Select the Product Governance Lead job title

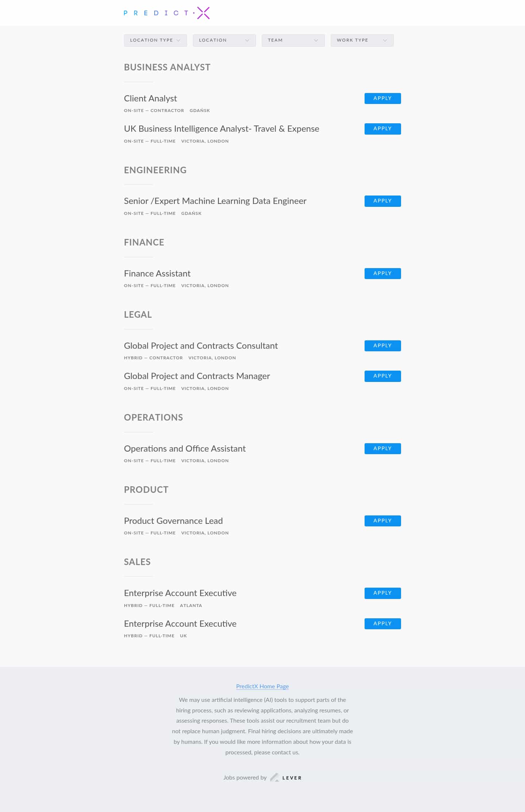pos(173,521)
